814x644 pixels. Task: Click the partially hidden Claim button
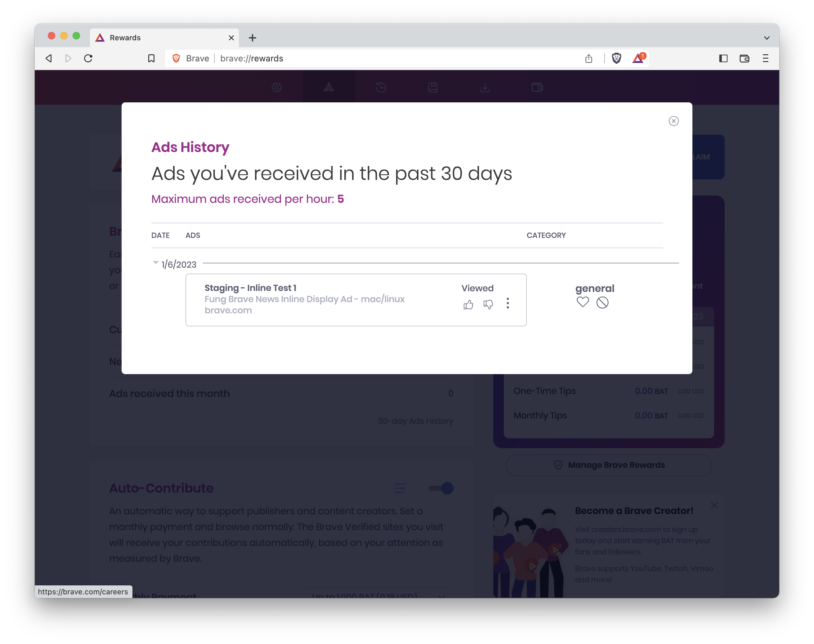708,157
